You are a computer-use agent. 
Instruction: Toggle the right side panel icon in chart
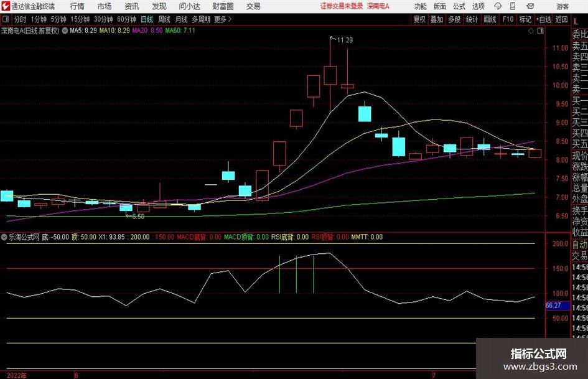(x=540, y=31)
